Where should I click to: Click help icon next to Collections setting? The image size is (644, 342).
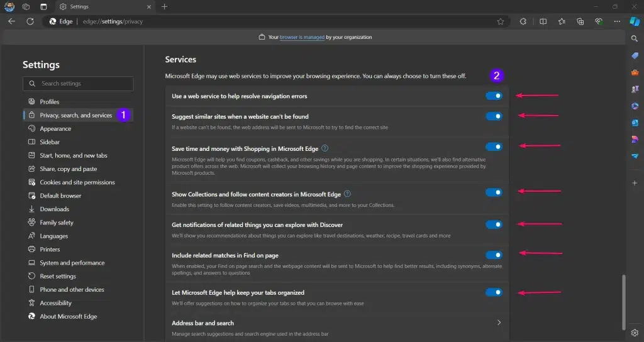click(347, 194)
